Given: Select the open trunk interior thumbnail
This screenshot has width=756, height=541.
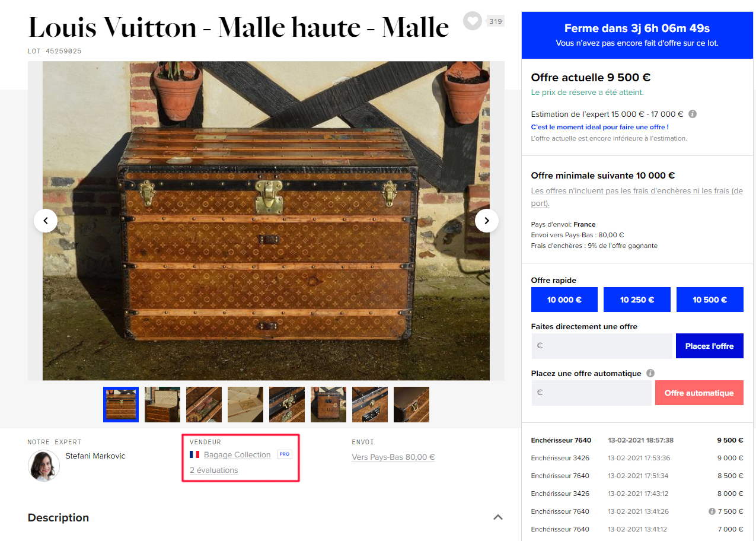Looking at the screenshot, I should (162, 405).
